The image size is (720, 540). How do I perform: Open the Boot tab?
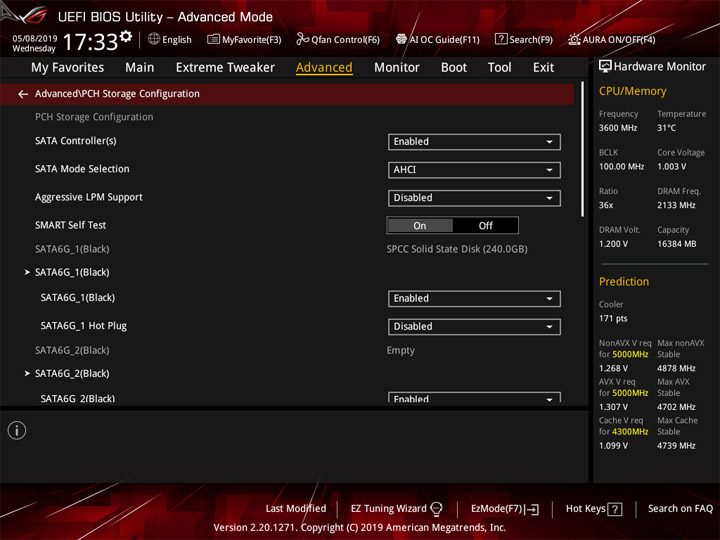454,68
